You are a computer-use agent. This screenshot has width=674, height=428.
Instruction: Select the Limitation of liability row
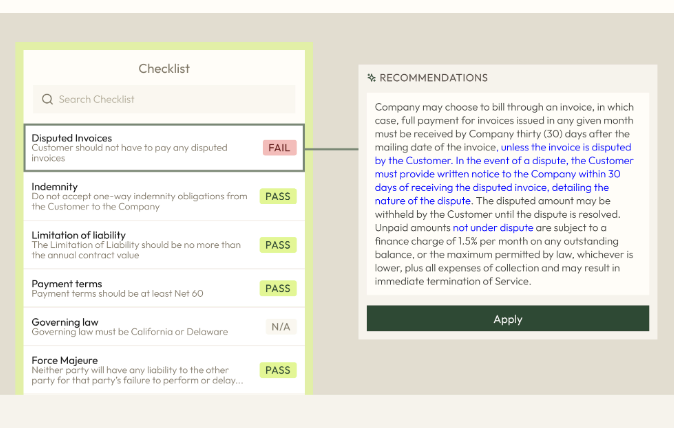[x=164, y=245]
